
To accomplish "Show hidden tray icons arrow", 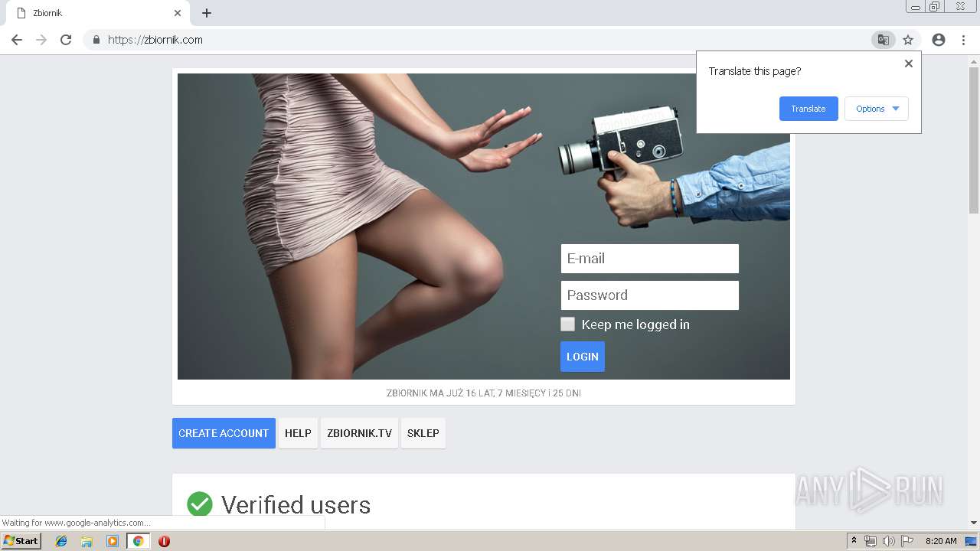I will coord(854,541).
